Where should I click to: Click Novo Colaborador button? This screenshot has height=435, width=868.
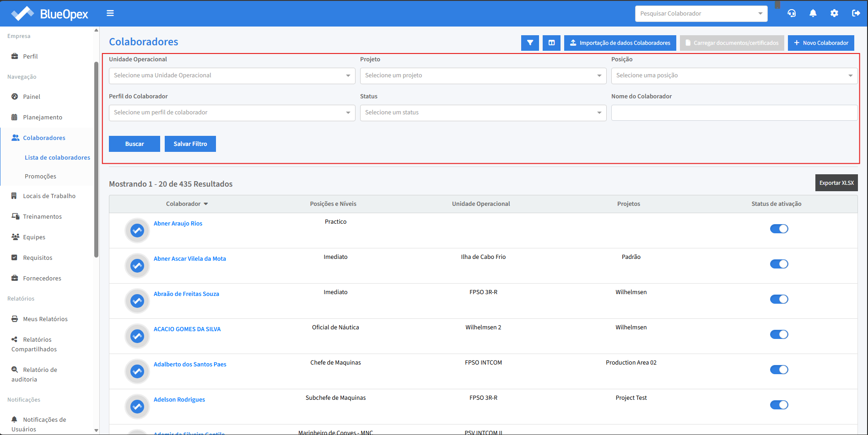coord(821,43)
